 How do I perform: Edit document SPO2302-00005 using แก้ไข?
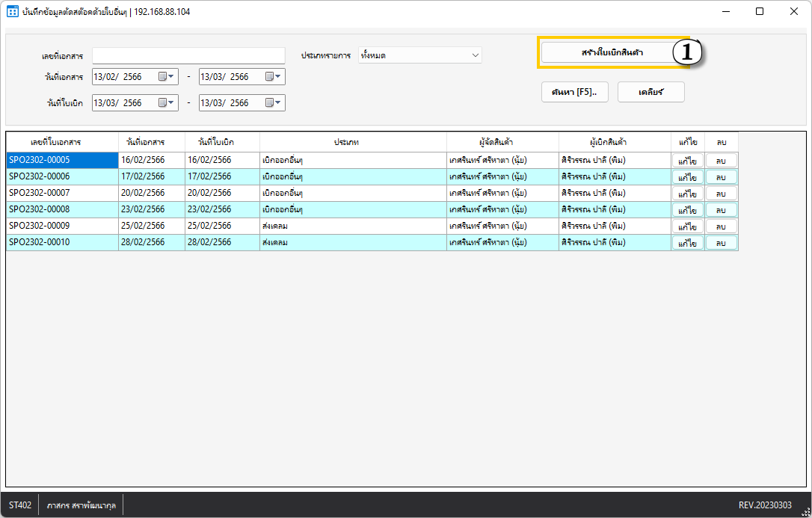687,161
